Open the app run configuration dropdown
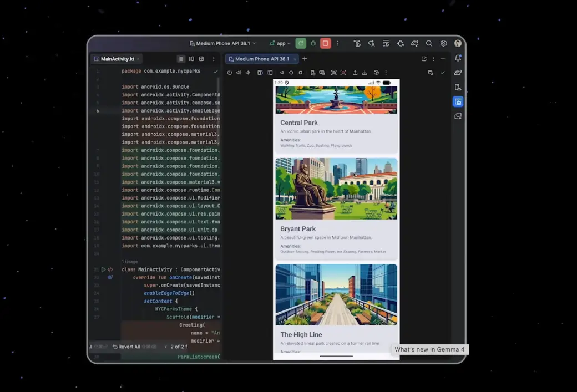 pos(280,43)
